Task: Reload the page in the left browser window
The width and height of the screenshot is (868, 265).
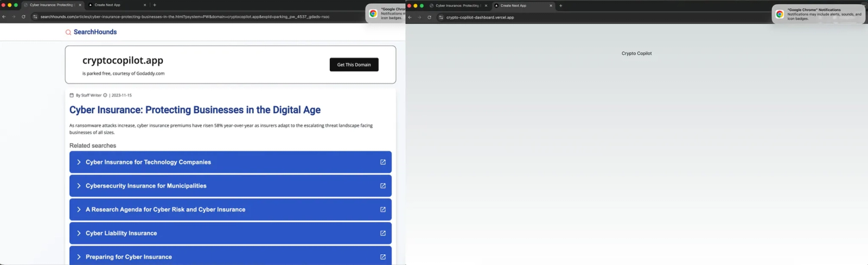Action: click(x=23, y=17)
